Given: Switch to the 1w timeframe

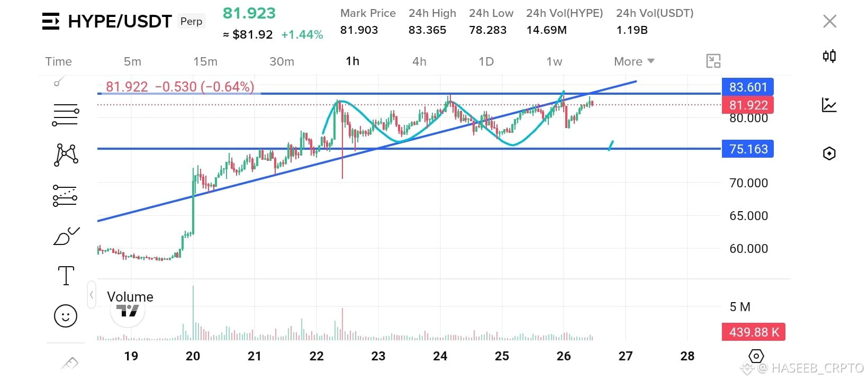Looking at the screenshot, I should 554,61.
